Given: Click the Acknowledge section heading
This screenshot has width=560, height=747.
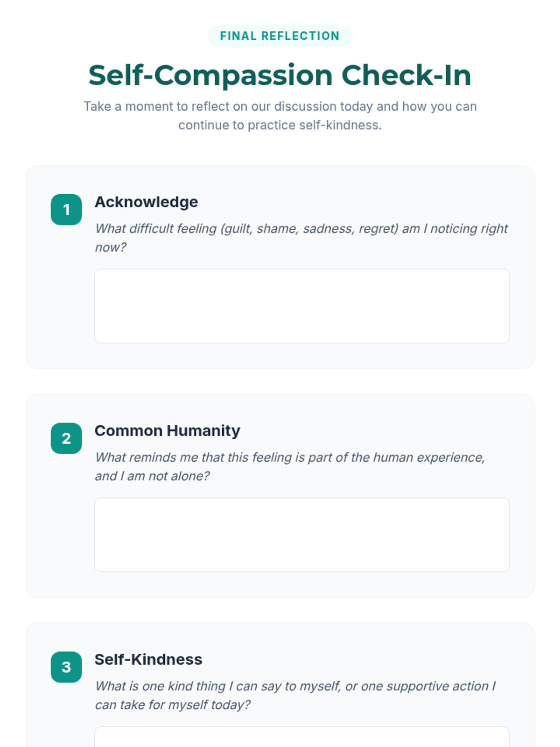Looking at the screenshot, I should click(x=146, y=202).
